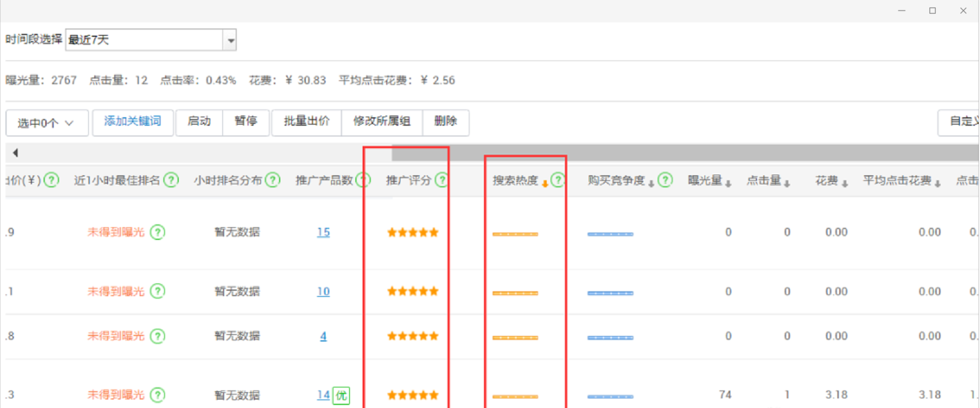
Task: Open product count link 15
Action: tap(323, 232)
